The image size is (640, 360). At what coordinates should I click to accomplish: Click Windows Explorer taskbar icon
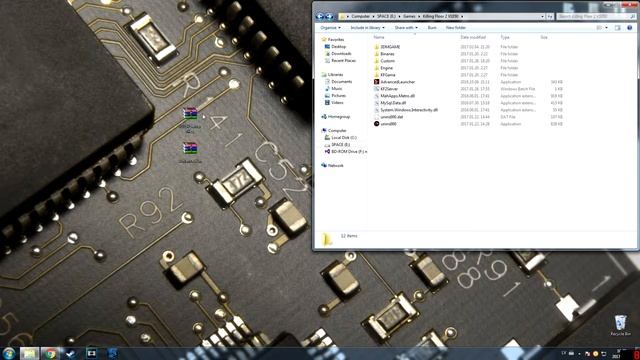[x=29, y=353]
